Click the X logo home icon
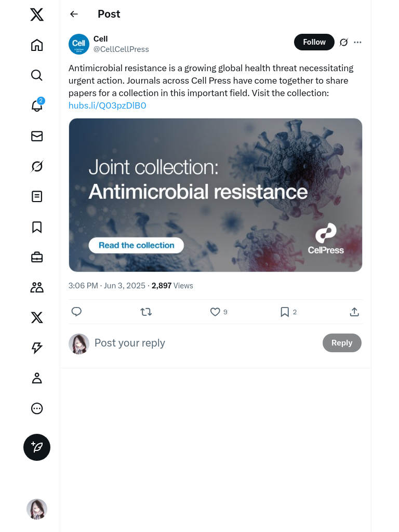Image resolution: width=399 pixels, height=532 pixels. tap(37, 15)
